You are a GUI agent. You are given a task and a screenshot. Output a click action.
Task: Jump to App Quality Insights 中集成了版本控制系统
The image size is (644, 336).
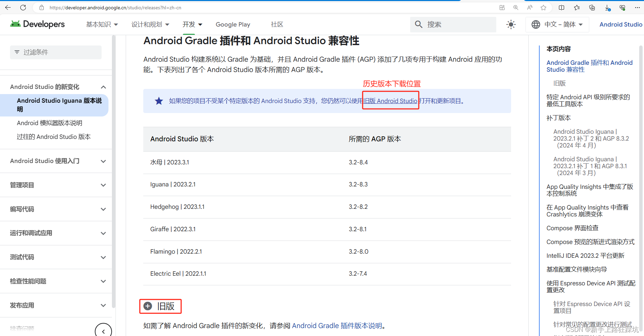tap(590, 190)
